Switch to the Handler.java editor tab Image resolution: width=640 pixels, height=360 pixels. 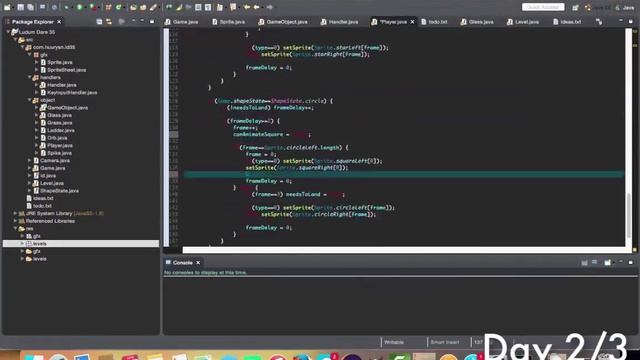[340, 22]
